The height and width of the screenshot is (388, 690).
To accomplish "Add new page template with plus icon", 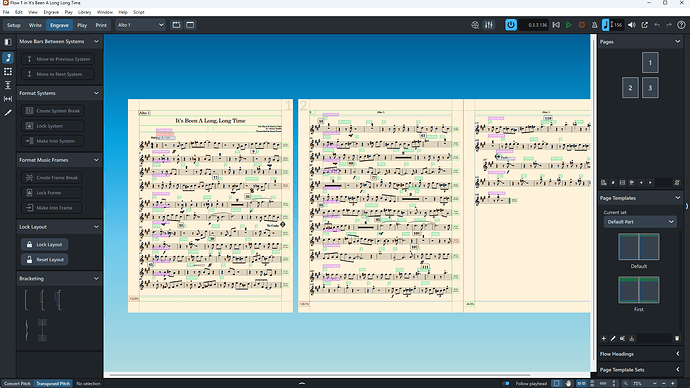I will coord(604,338).
